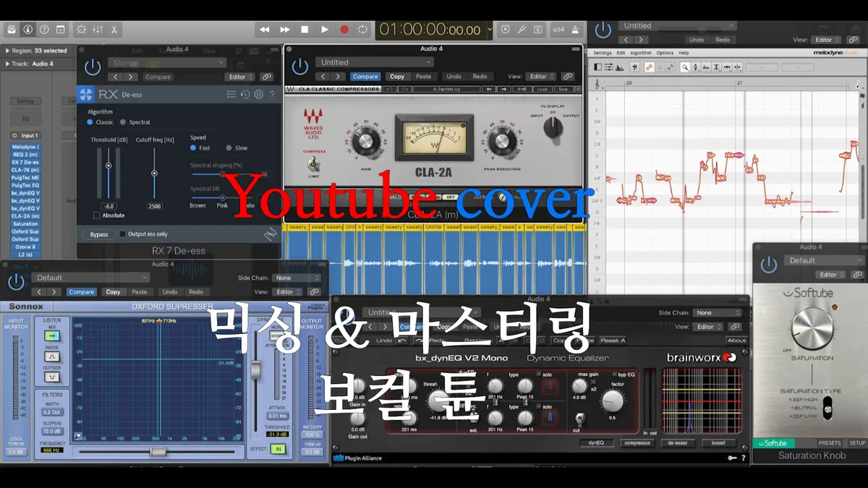Open the Untitled preset dropdown in Melodyne window

(677, 26)
